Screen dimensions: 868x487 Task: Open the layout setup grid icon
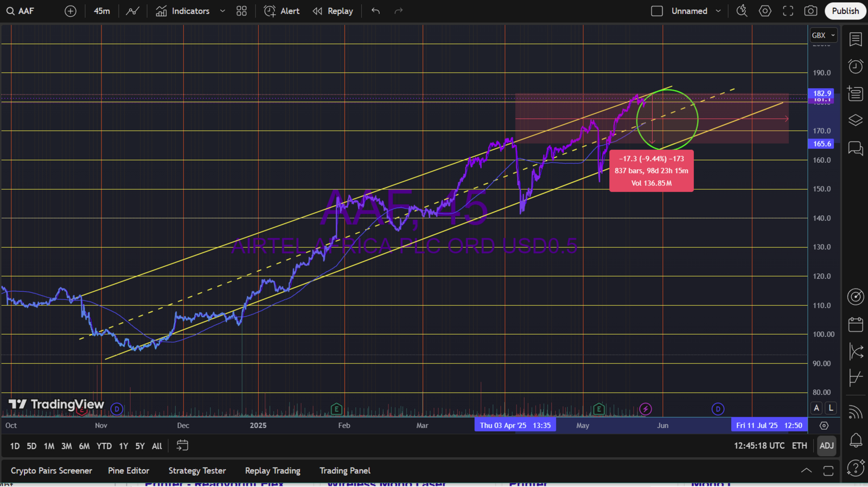[241, 11]
